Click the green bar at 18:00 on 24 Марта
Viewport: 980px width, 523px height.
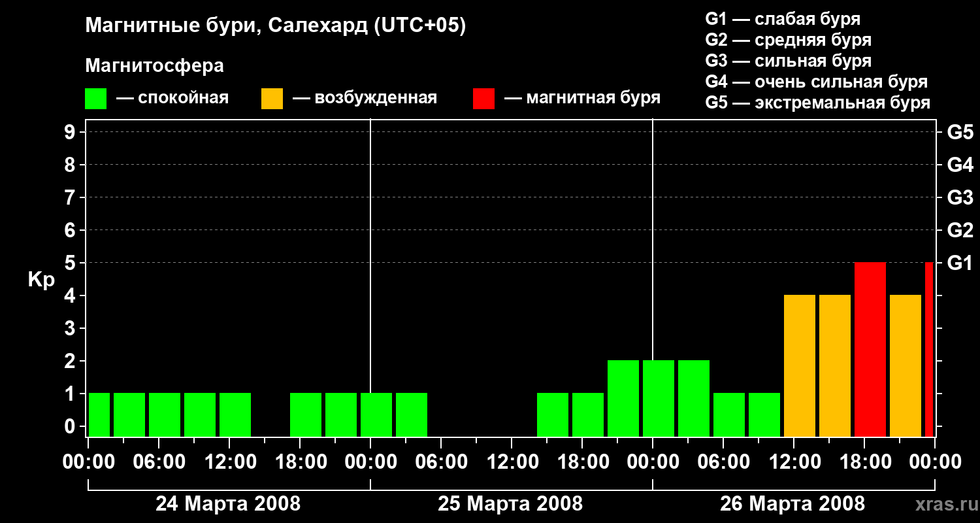[306, 414]
